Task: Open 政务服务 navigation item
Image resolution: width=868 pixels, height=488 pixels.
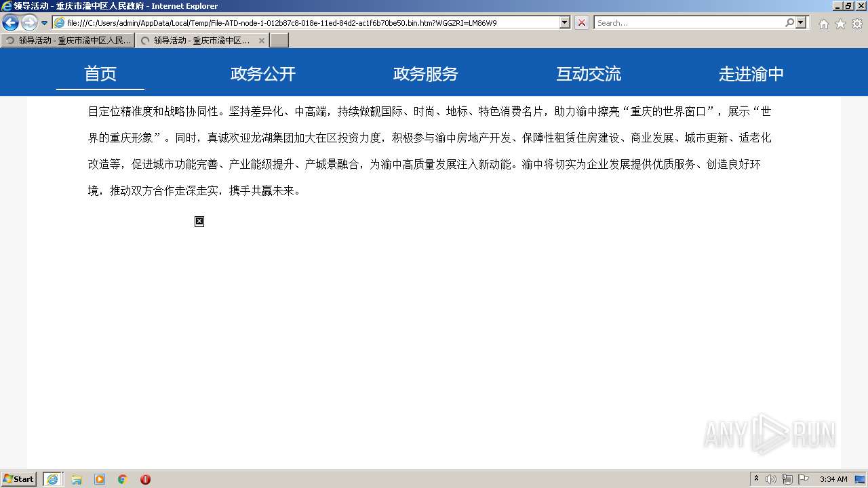Action: 426,74
